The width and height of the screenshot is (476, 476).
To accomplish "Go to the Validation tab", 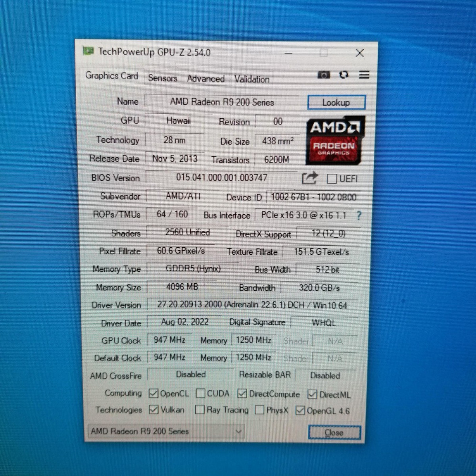I will 252,79.
